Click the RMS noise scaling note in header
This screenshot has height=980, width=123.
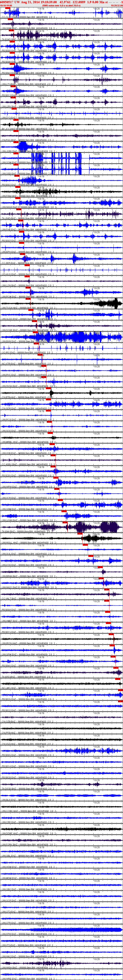[61, 6]
